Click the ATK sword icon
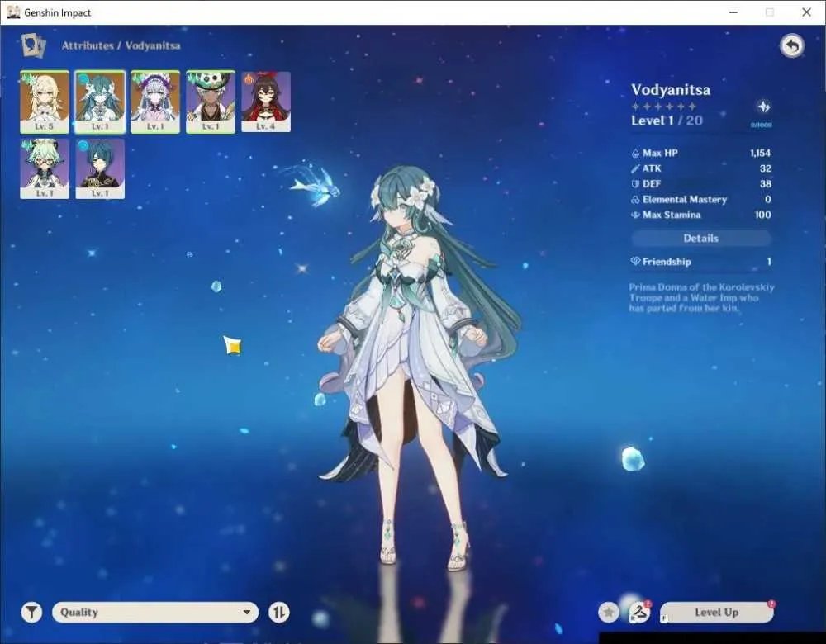 635,168
